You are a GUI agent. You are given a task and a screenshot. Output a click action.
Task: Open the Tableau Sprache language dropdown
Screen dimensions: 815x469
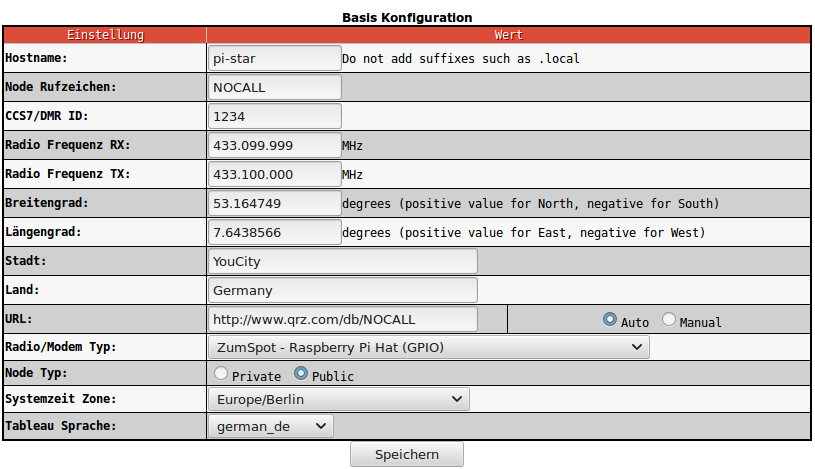tap(271, 426)
